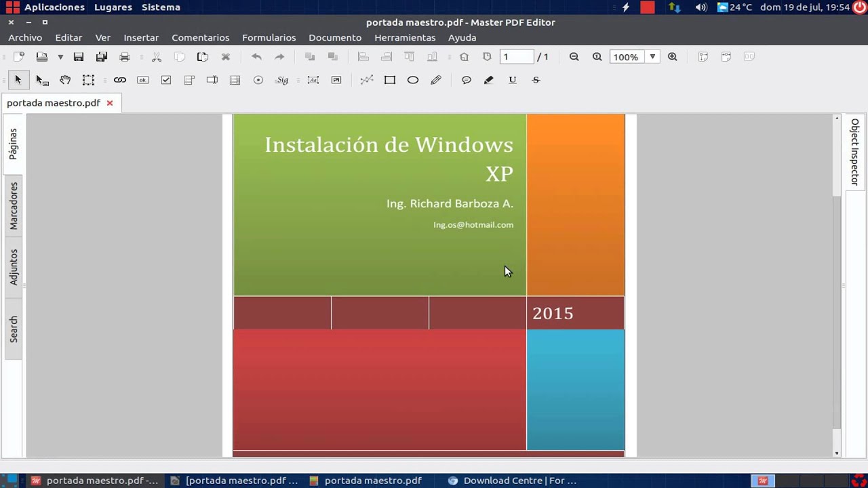Select the Highlight text marker tool
The image size is (868, 488).
click(x=489, y=80)
